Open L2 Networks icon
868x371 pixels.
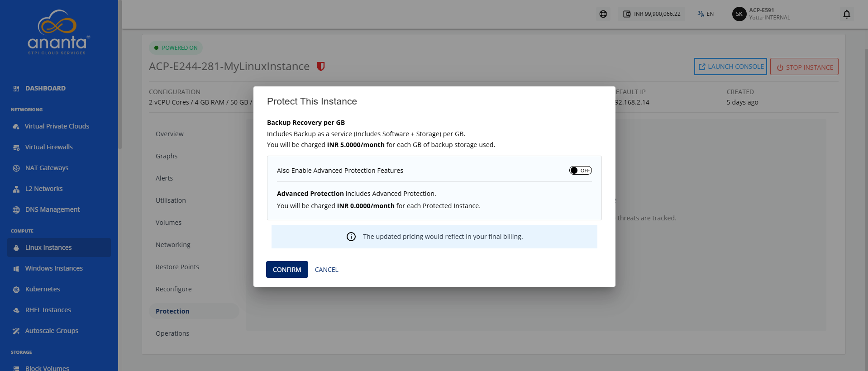coord(16,189)
